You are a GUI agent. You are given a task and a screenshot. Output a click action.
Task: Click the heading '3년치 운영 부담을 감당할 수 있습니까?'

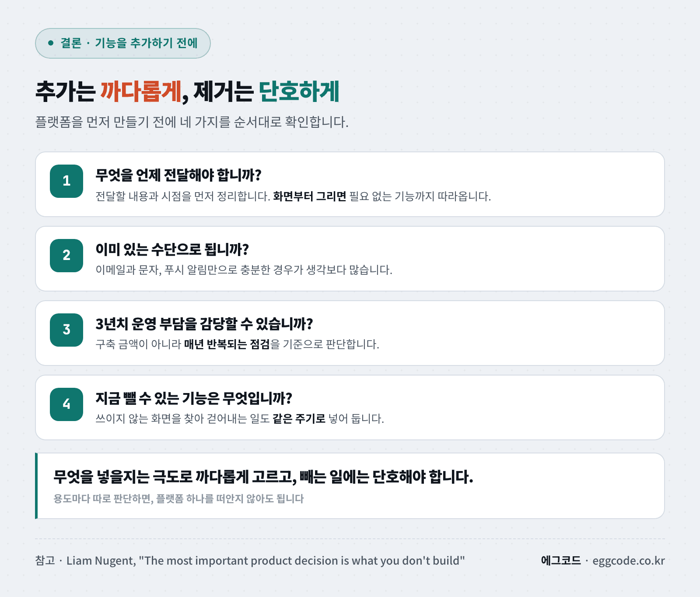coord(204,324)
